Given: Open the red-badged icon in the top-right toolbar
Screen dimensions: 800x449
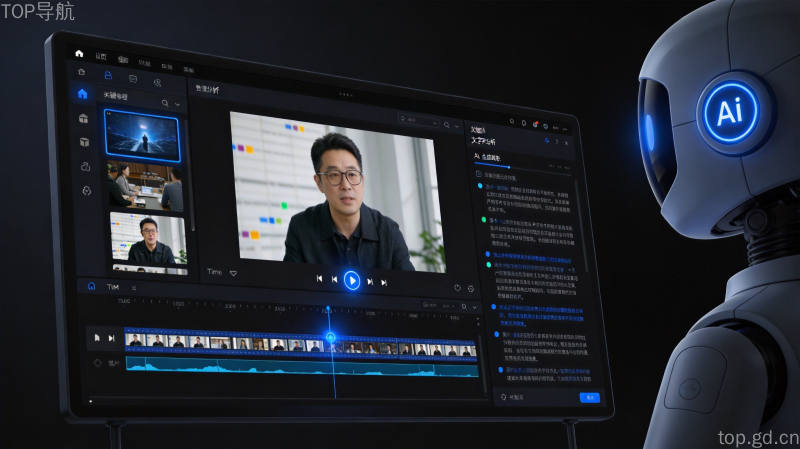Looking at the screenshot, I should tap(535, 124).
